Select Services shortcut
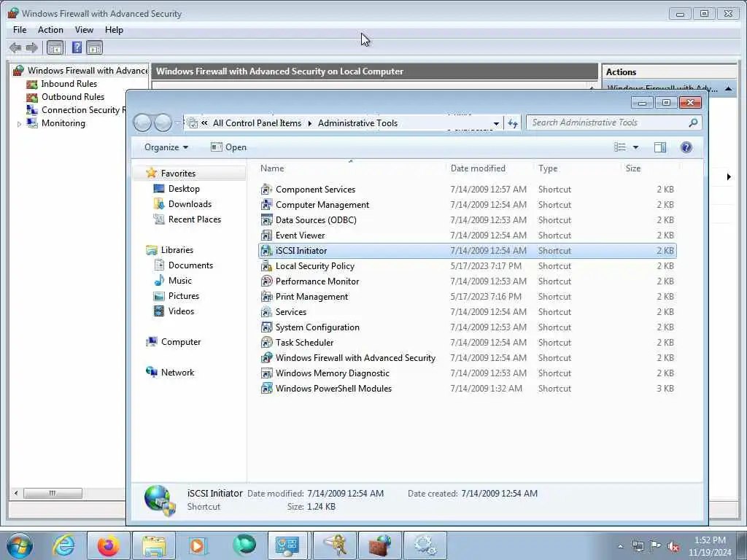747x560 pixels. point(467,312)
